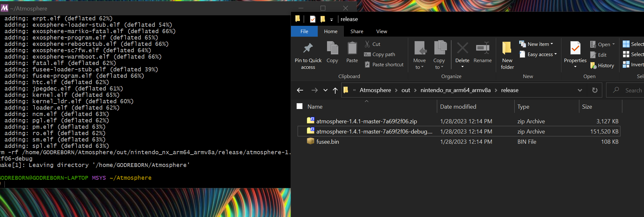Navigate to Atmosphere in breadcrumb
644x217 pixels.
[x=375, y=90]
